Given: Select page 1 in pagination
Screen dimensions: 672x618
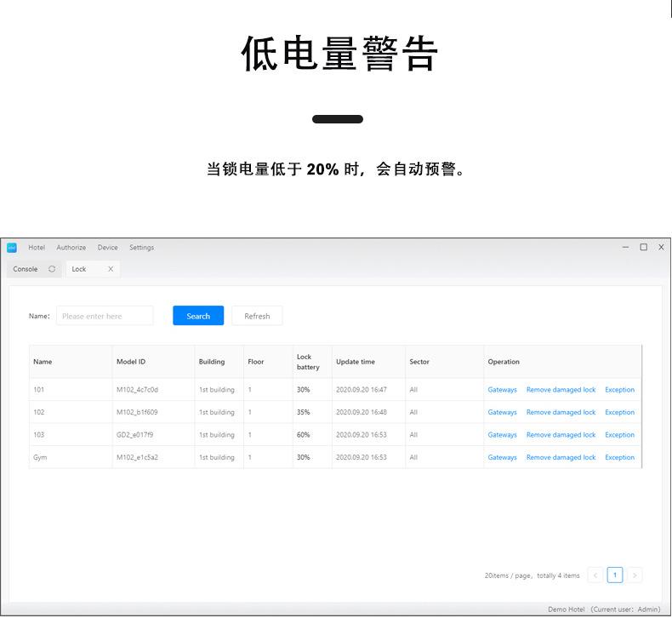Looking at the screenshot, I should (614, 575).
